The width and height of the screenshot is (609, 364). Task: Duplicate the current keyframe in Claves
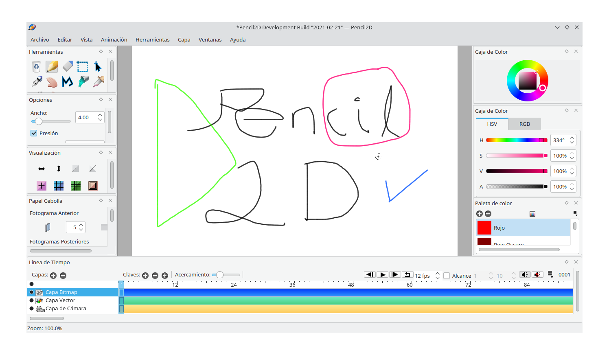pyautogui.click(x=165, y=276)
